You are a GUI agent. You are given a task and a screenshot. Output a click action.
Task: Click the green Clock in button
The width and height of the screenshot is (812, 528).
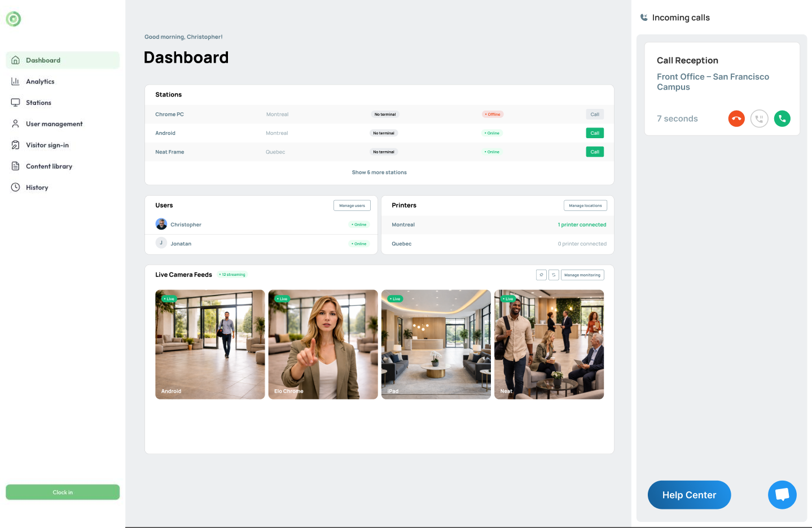tap(63, 492)
